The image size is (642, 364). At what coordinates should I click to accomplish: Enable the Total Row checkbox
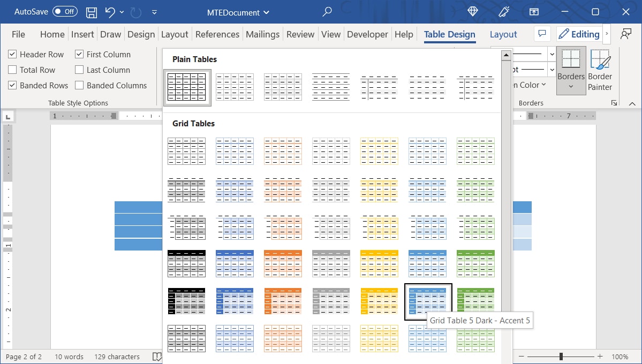pos(12,70)
